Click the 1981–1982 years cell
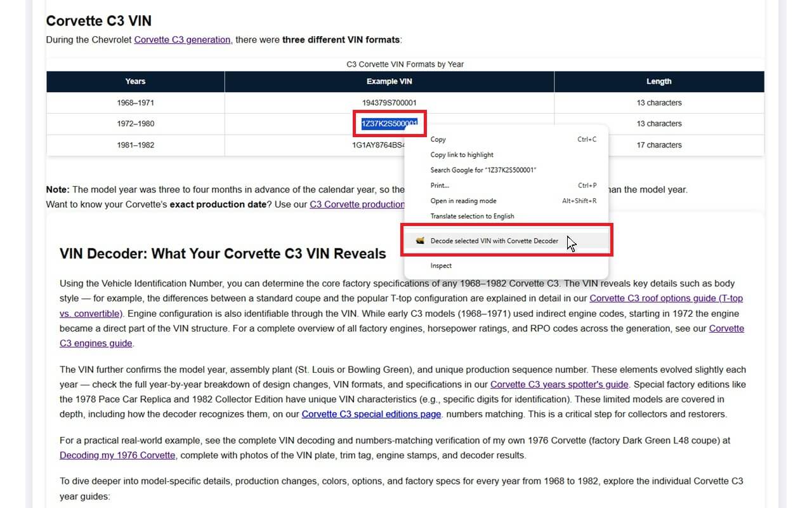This screenshot has height=508, width=812. click(x=135, y=145)
